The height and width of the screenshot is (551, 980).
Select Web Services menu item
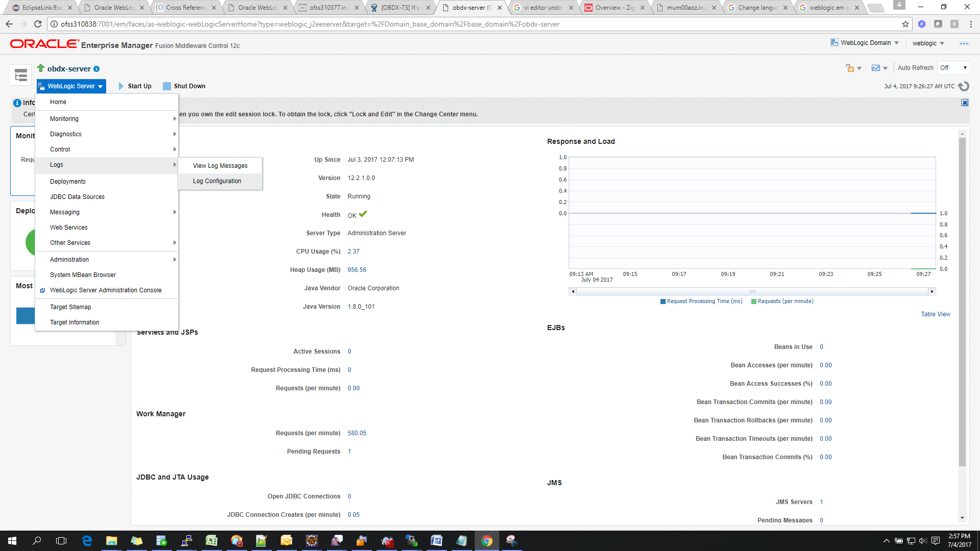coord(107,228)
